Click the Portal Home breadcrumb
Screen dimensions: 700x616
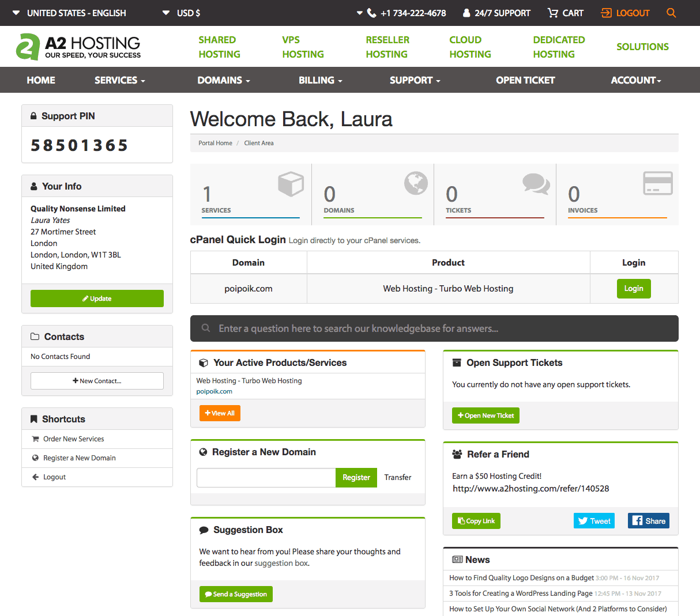(x=215, y=143)
